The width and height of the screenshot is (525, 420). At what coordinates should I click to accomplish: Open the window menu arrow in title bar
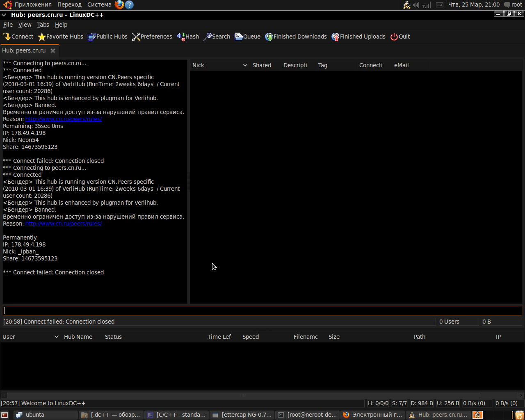coord(4,15)
